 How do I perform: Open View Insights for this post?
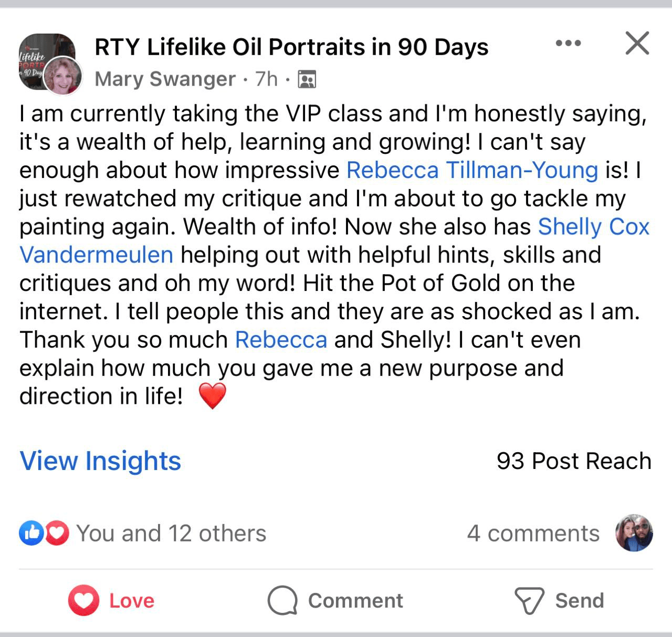(x=100, y=461)
